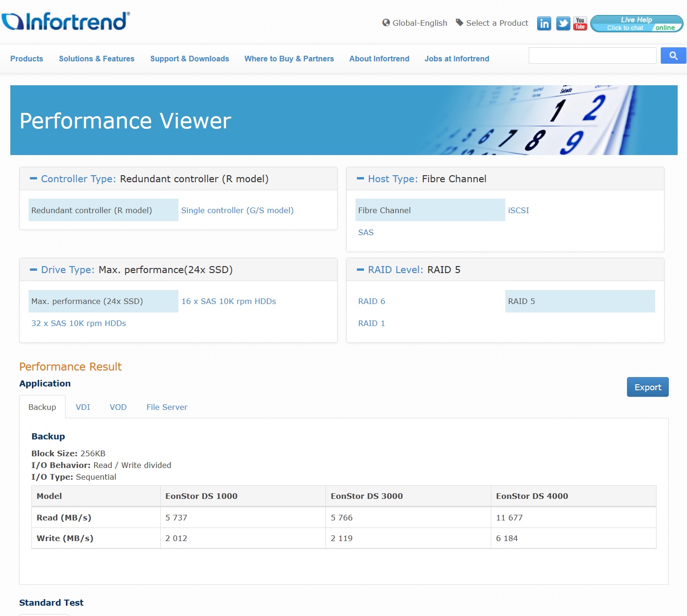Image resolution: width=687 pixels, height=616 pixels.
Task: Click the read value 5 766
Action: pos(341,518)
